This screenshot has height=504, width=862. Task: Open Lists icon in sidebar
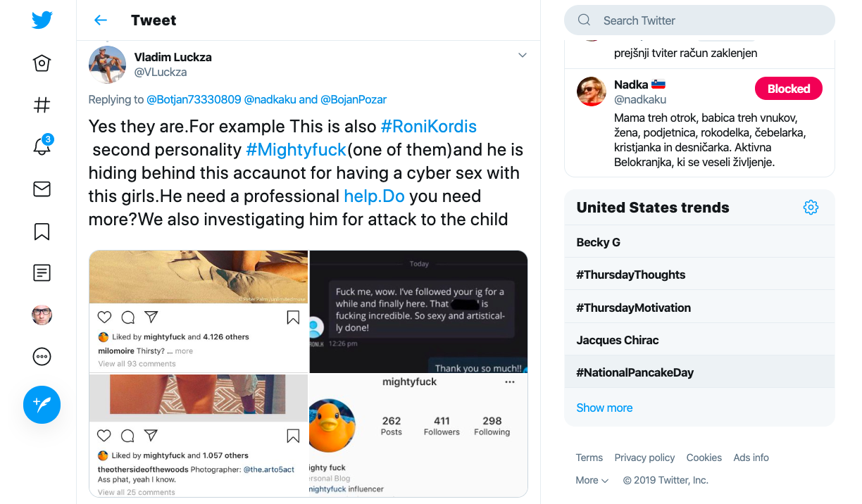click(42, 272)
